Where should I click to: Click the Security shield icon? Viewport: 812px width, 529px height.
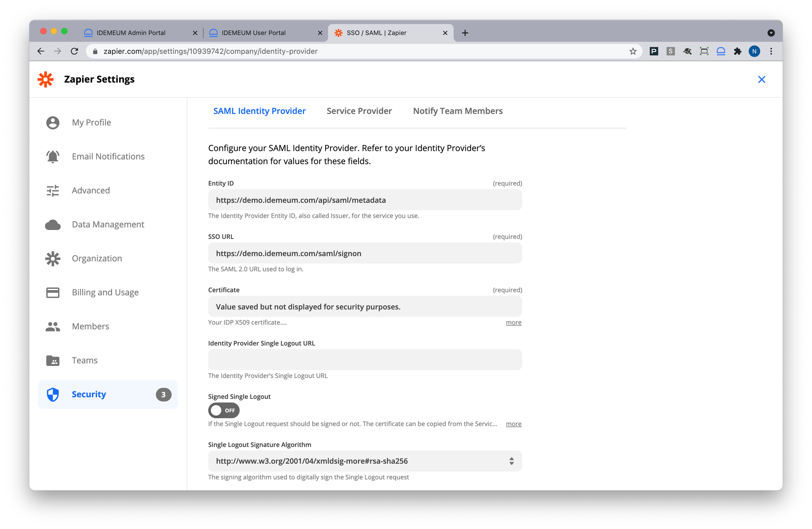click(53, 394)
